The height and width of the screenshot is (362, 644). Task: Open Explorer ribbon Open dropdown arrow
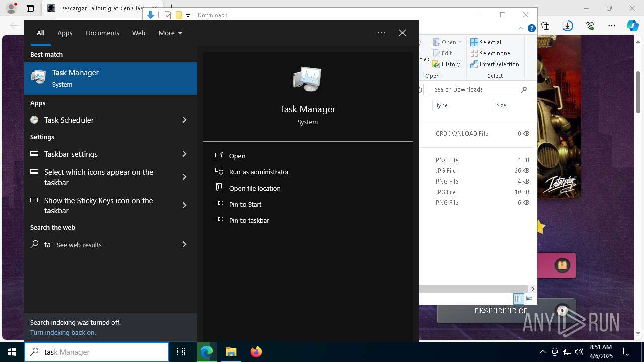pyautogui.click(x=460, y=42)
